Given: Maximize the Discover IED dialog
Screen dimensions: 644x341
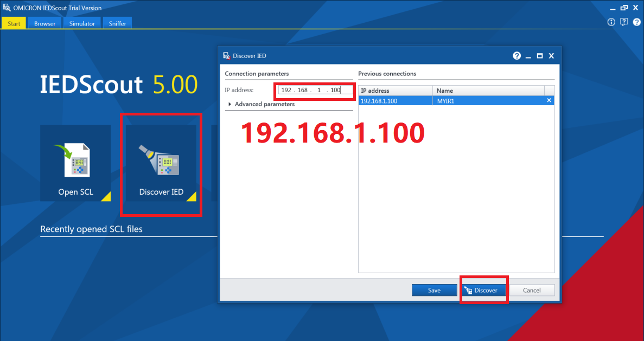Looking at the screenshot, I should pos(540,56).
